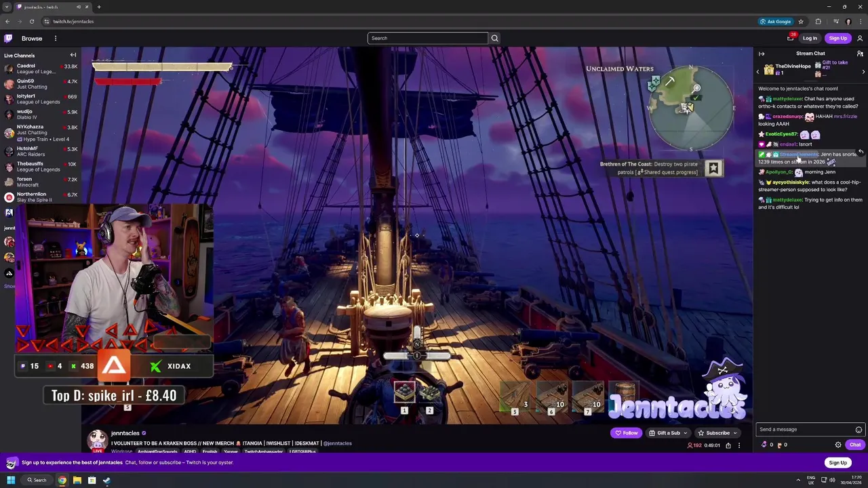This screenshot has height=488, width=868.
Task: Show next gift leaderboard entry
Action: tap(863, 70)
